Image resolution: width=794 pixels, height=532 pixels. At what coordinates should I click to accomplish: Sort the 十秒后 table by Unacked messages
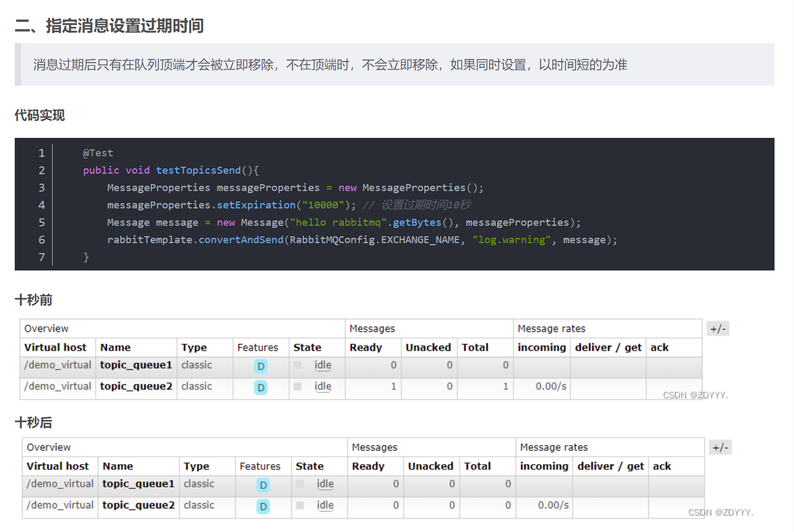431,466
